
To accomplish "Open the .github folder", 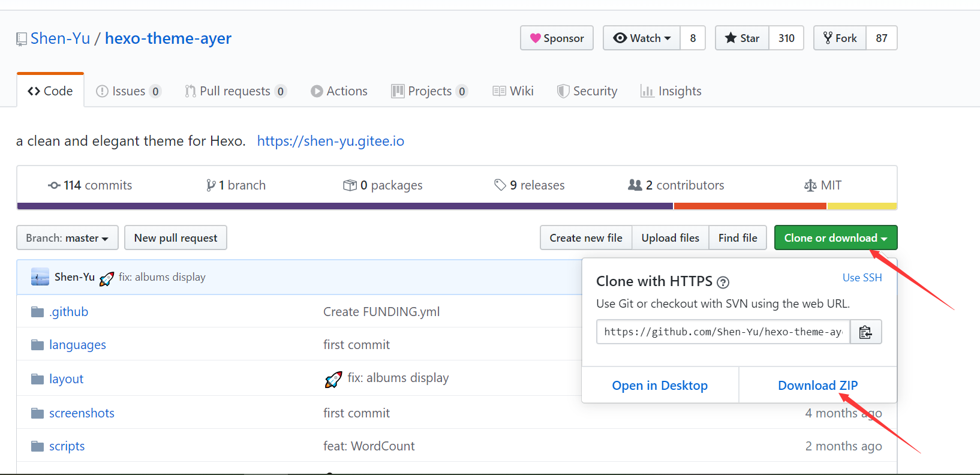I will click(68, 312).
